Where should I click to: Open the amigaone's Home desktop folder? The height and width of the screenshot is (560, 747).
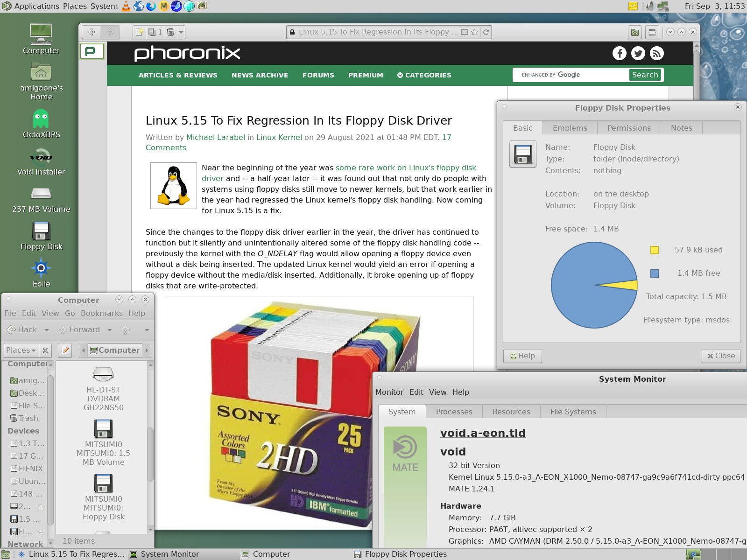[41, 82]
